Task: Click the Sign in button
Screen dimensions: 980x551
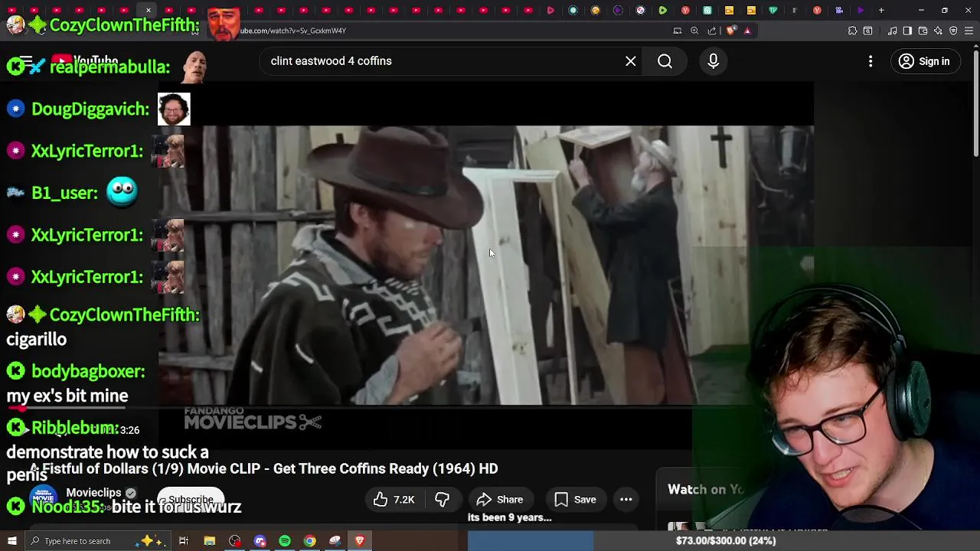Action: tap(924, 61)
